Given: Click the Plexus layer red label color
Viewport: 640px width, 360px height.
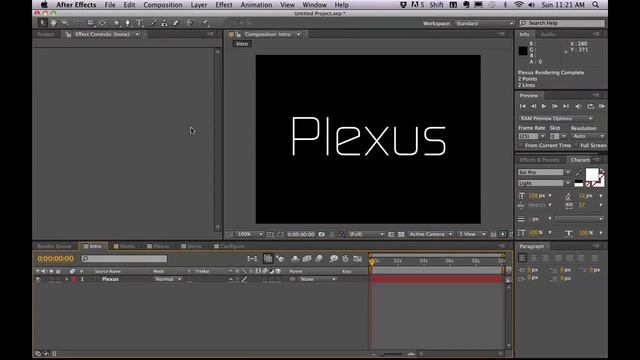Looking at the screenshot, I should click(x=74, y=279).
